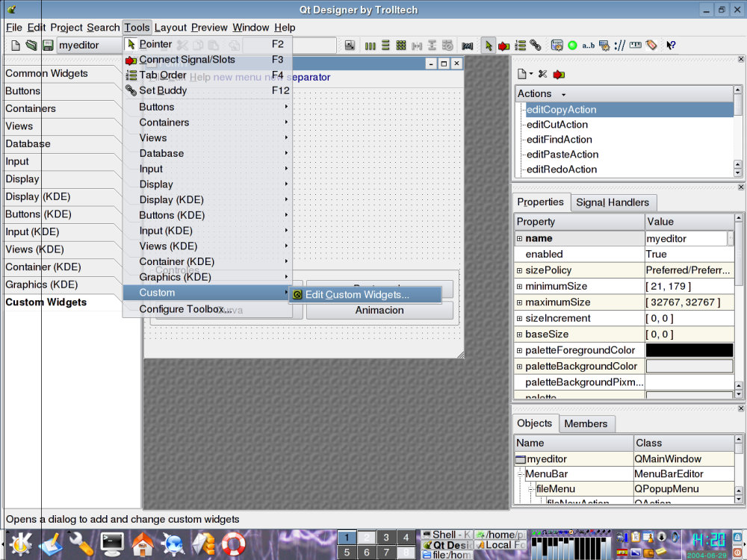Open the Custom Widgets toolbox category
The image size is (747, 560).
point(46,302)
